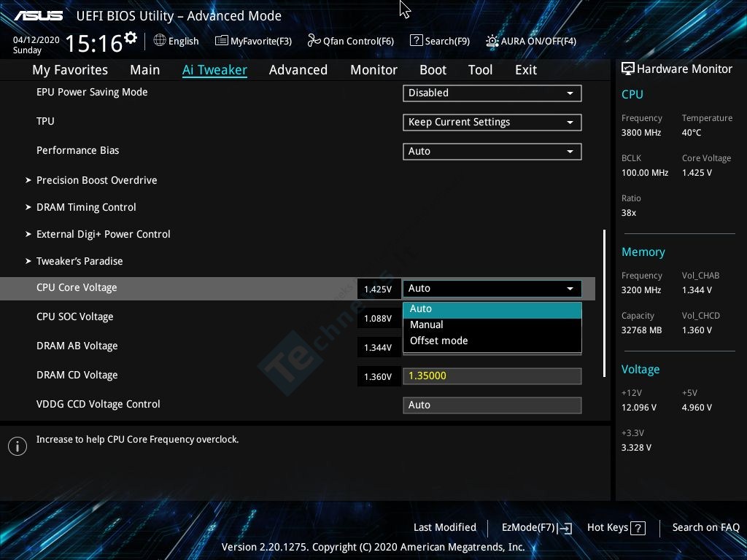Click the 04/12/2020 date
Viewport: 747px width, 560px height.
pos(36,40)
